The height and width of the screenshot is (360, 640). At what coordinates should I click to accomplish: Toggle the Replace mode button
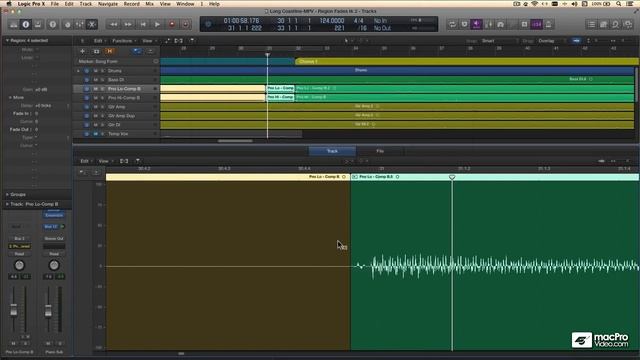(464, 24)
